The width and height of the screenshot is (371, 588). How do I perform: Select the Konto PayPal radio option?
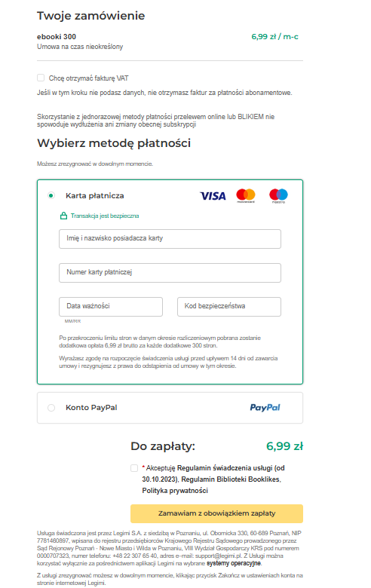tap(51, 408)
